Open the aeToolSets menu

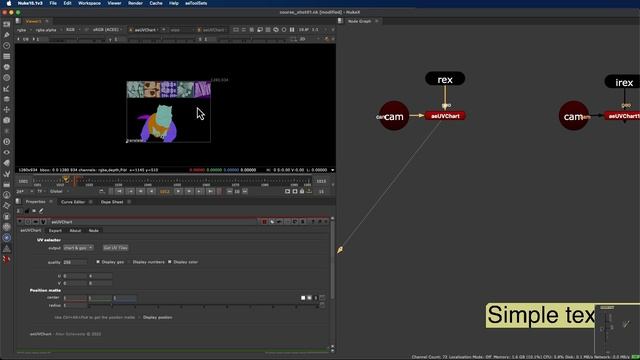coord(196,3)
